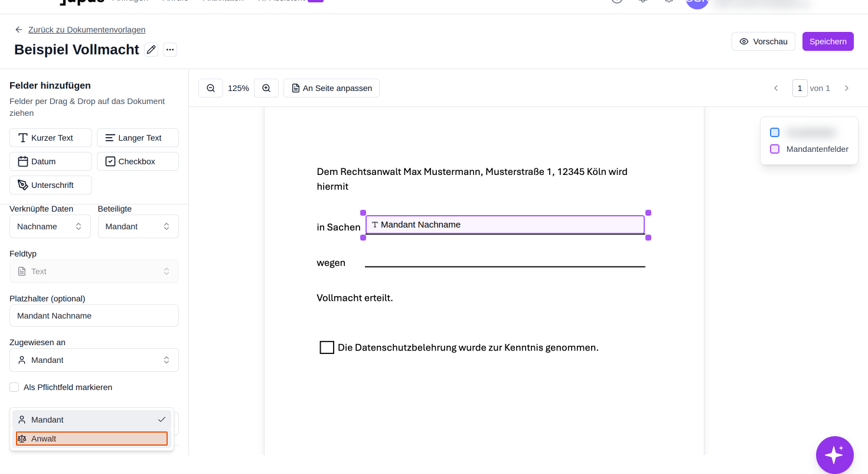Go to the next page
The height and width of the screenshot is (474, 868).
click(847, 88)
